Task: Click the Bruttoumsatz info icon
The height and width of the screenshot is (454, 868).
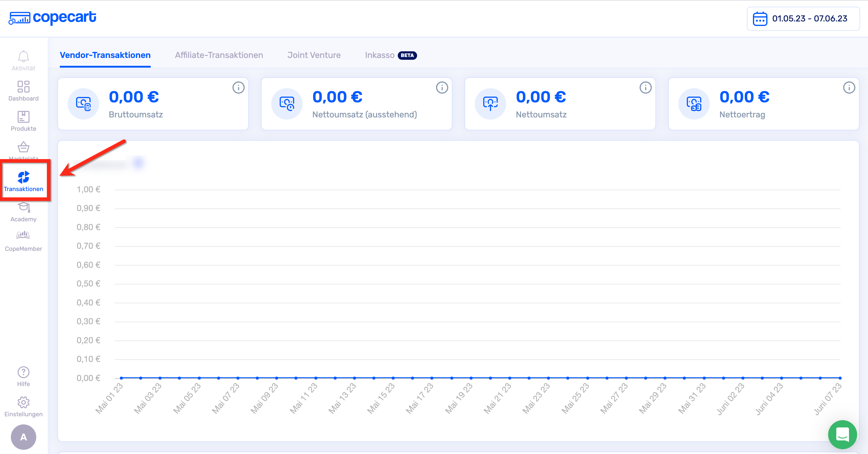Action: [238, 88]
